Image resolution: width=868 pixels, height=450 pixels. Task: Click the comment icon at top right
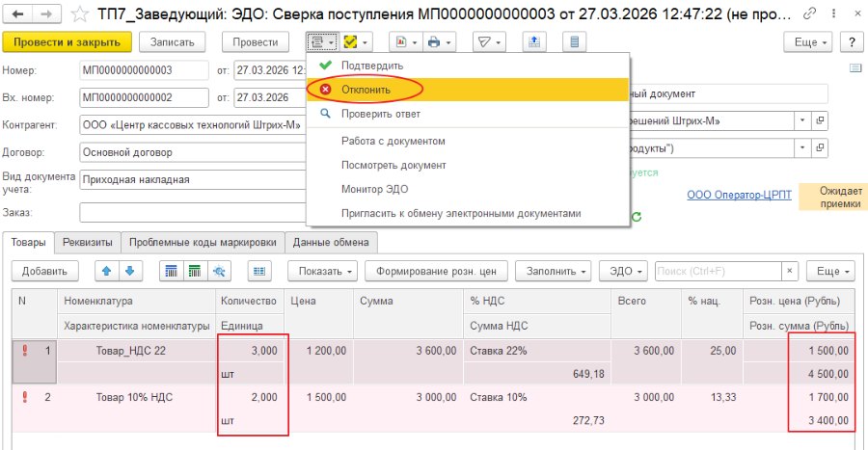click(x=855, y=68)
